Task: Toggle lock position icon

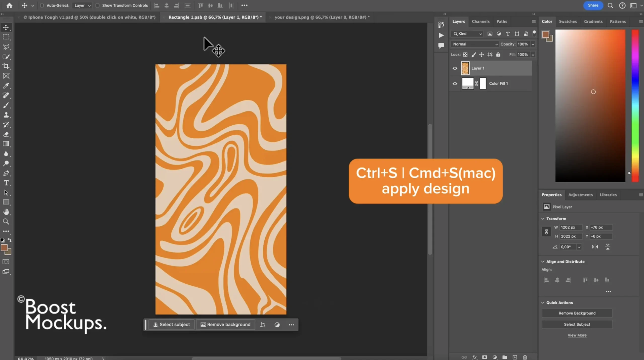Action: (x=481, y=55)
